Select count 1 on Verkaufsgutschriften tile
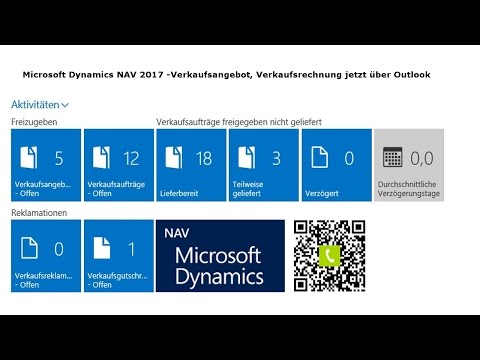The height and width of the screenshot is (360, 480). pyautogui.click(x=132, y=249)
